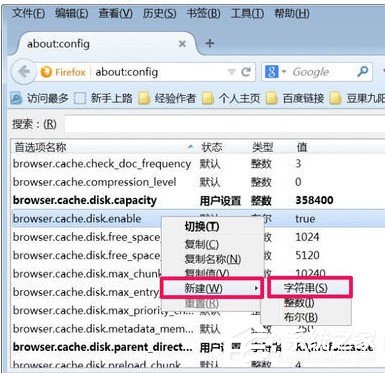385x373 pixels.
Task: Click the Firefox identity icon in address bar
Action: 63,72
